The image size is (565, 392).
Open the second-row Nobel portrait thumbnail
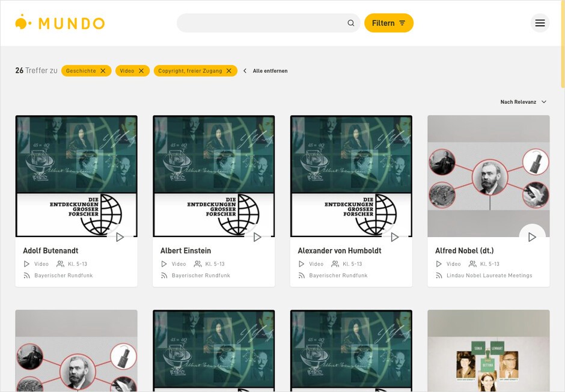(x=76, y=351)
